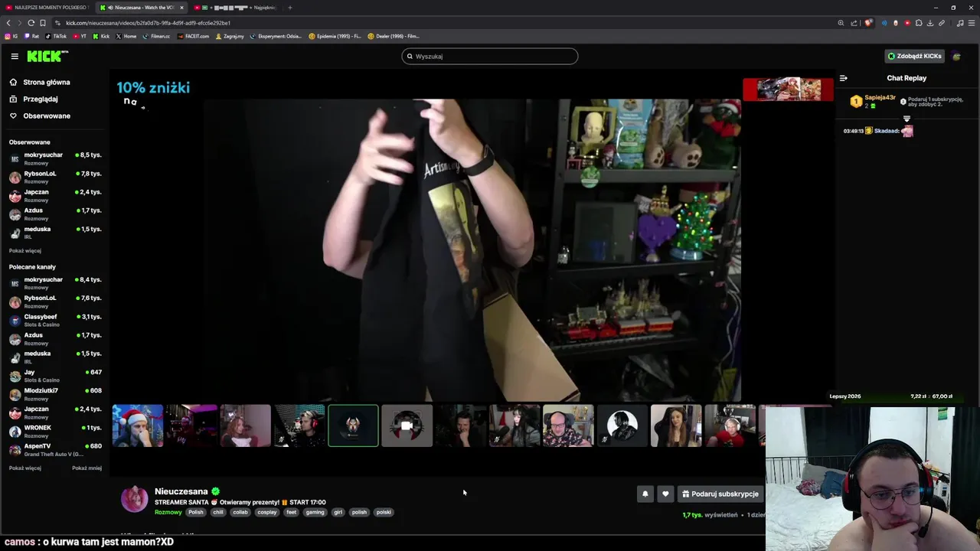Screen dimensions: 980x551
Task: Open Obserwowane in the sidebar
Action: coord(47,116)
